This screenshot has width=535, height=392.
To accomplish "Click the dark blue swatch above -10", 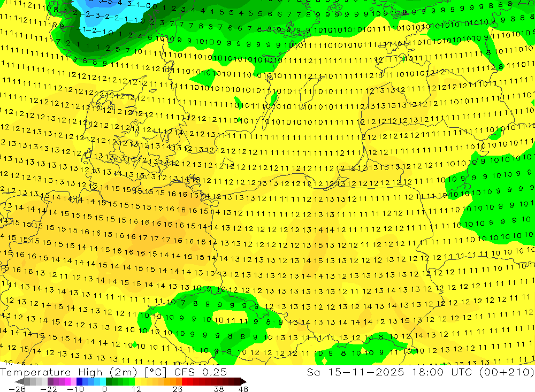I will (79, 381).
